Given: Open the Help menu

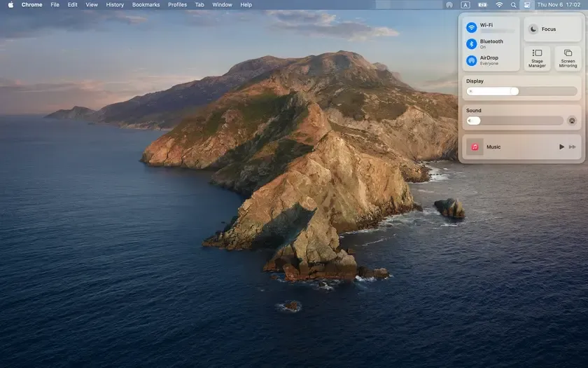Looking at the screenshot, I should coord(246,5).
